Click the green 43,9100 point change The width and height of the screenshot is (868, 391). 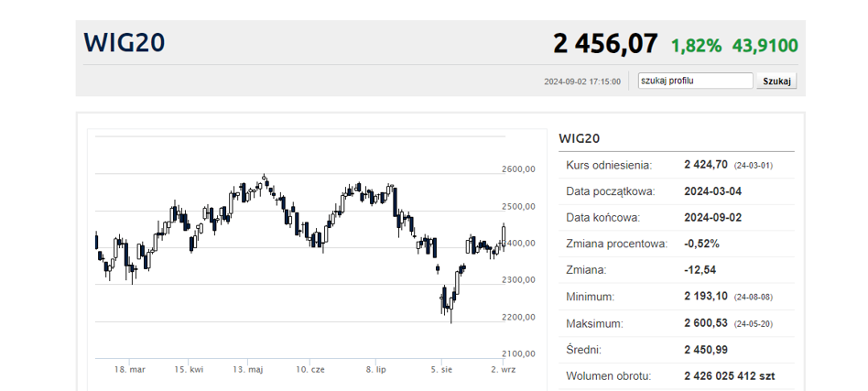click(764, 46)
